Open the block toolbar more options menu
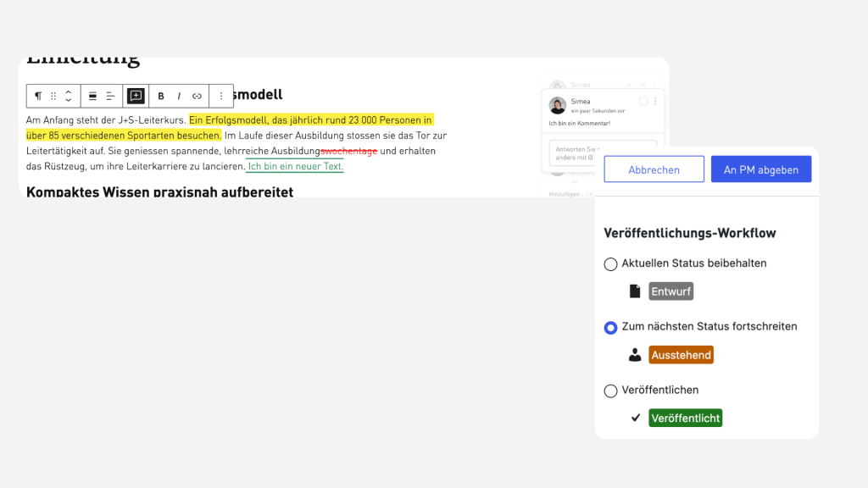Image resolution: width=868 pixels, height=488 pixels. (x=221, y=97)
